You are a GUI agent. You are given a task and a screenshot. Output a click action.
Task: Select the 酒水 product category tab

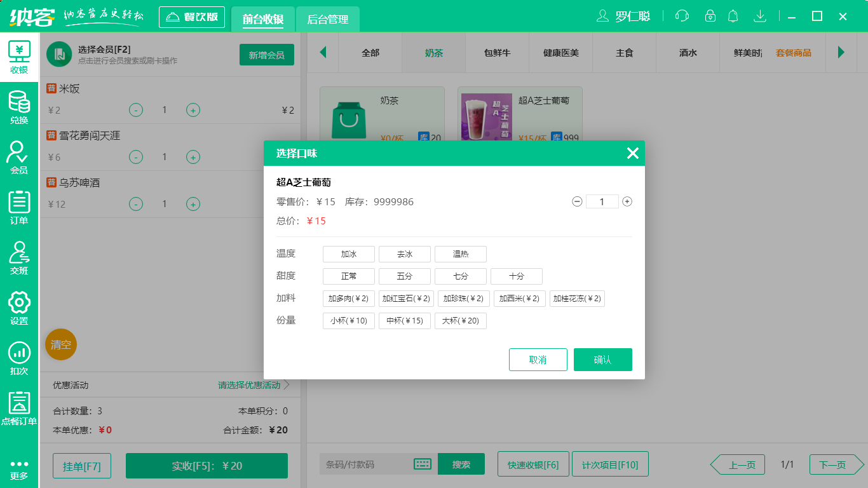coord(688,53)
